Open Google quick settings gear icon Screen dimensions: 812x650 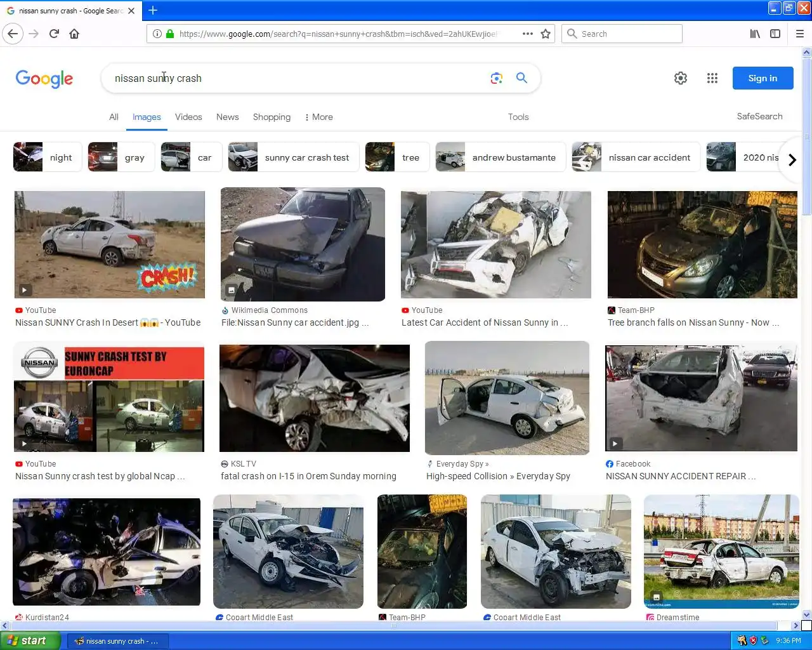(x=681, y=78)
